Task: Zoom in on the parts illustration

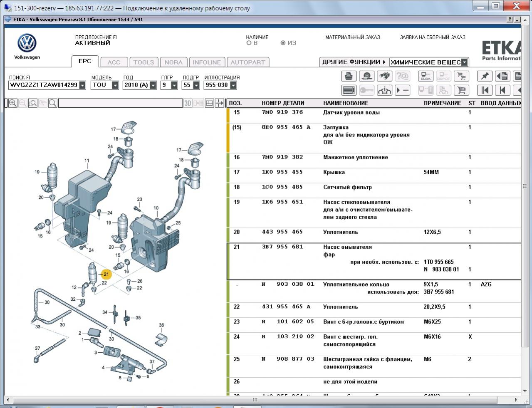Action: [x=13, y=103]
